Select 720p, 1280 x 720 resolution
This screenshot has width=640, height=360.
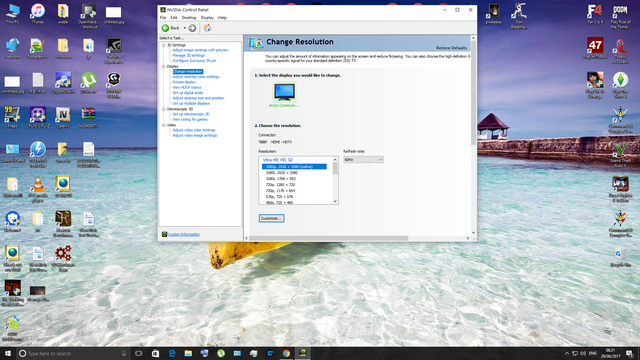(280, 185)
